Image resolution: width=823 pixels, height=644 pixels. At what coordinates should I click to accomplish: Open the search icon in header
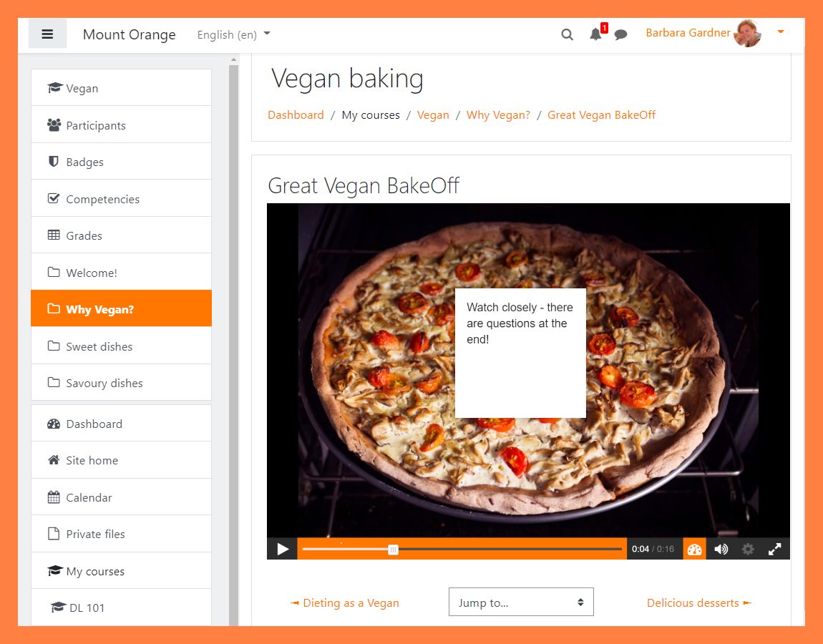pos(567,34)
